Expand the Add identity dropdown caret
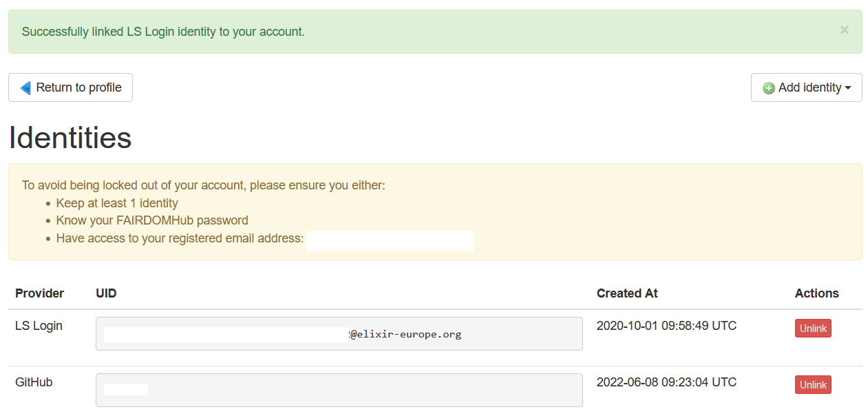 pyautogui.click(x=848, y=88)
